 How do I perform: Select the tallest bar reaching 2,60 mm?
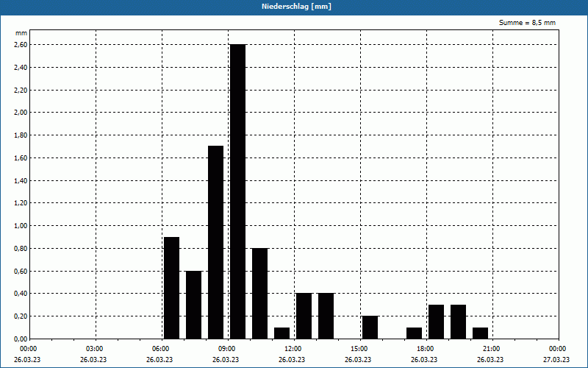click(237, 191)
